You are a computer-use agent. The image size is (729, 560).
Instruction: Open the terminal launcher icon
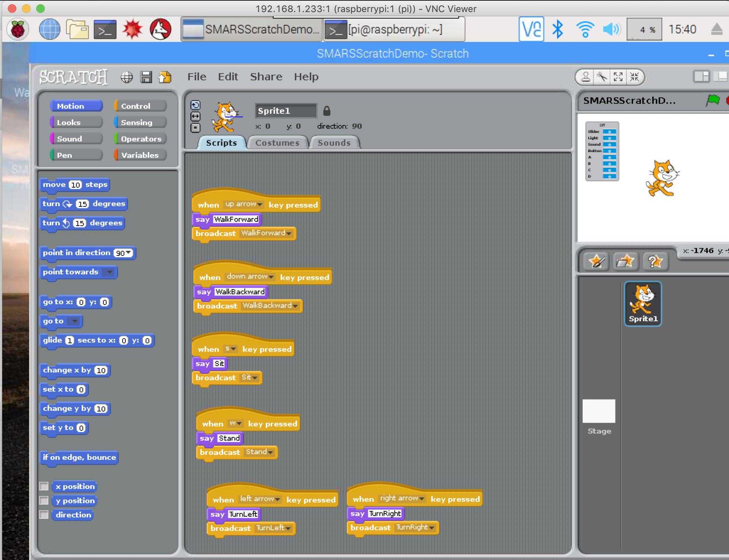[105, 29]
